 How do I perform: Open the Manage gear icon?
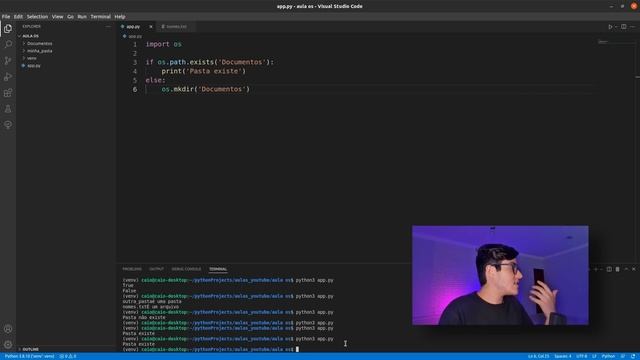(x=8, y=345)
